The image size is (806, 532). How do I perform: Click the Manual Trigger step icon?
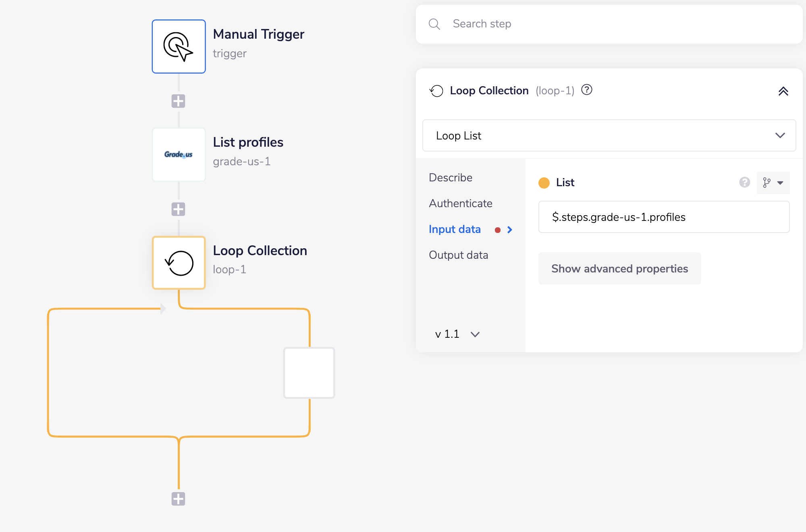point(179,46)
